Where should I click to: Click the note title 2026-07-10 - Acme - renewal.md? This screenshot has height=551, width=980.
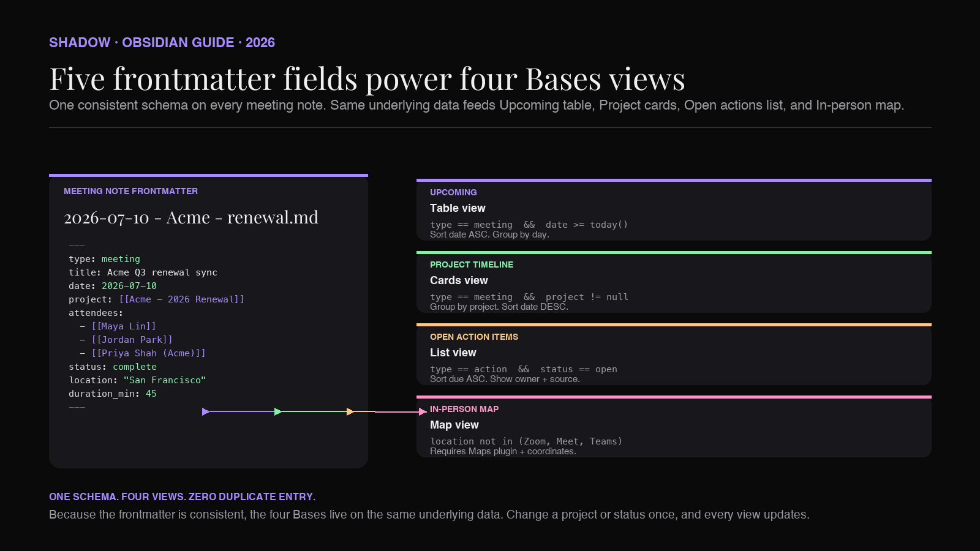[191, 217]
